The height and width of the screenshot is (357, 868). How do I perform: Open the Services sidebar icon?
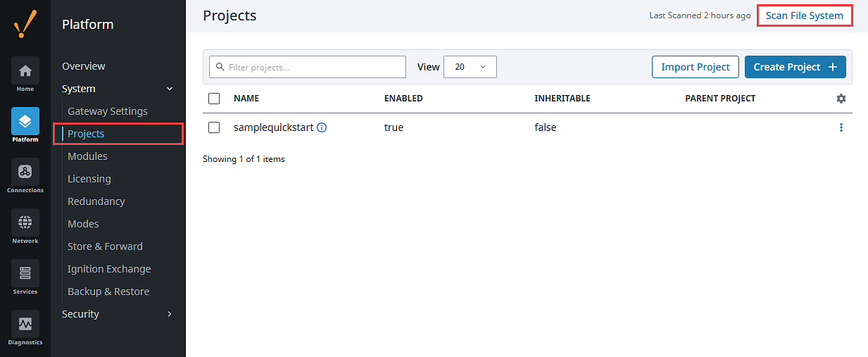(25, 273)
